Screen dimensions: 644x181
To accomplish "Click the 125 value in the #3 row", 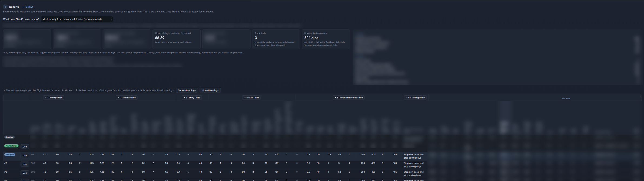I will point(112,172).
